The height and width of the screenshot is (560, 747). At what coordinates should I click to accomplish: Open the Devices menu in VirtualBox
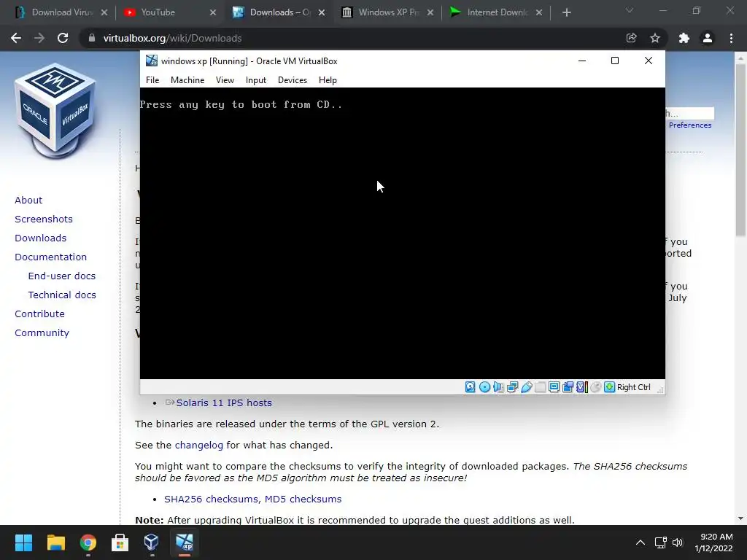[293, 80]
